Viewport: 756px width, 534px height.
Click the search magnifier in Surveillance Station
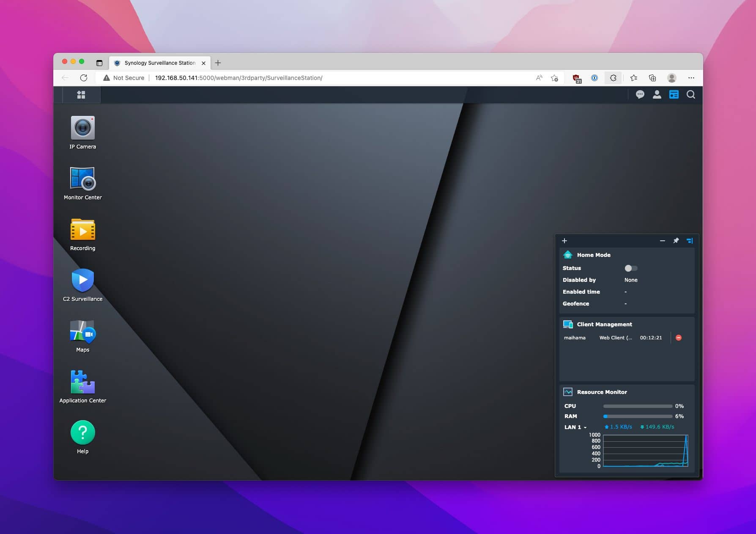click(x=690, y=95)
